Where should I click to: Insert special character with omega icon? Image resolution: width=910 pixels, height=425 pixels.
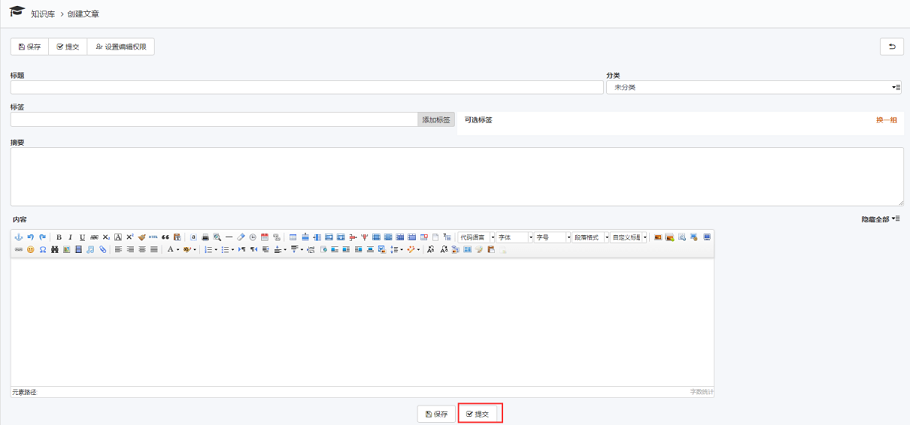(x=42, y=249)
